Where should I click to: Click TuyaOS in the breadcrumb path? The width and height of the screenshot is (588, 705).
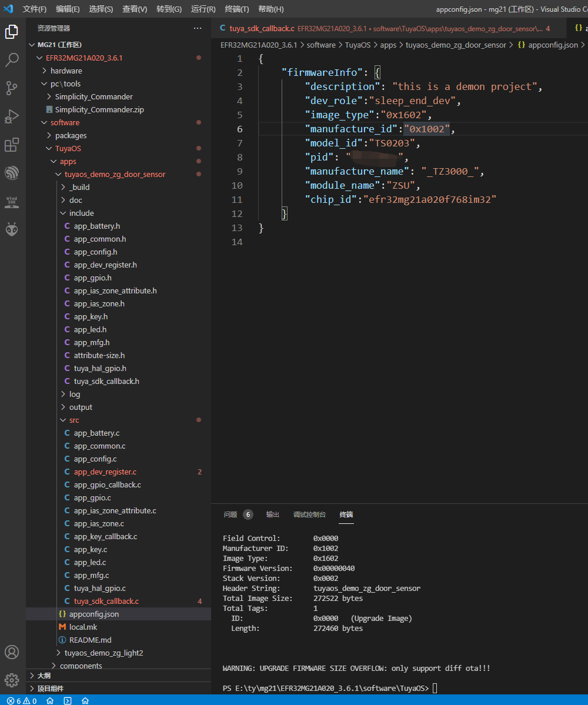point(358,45)
